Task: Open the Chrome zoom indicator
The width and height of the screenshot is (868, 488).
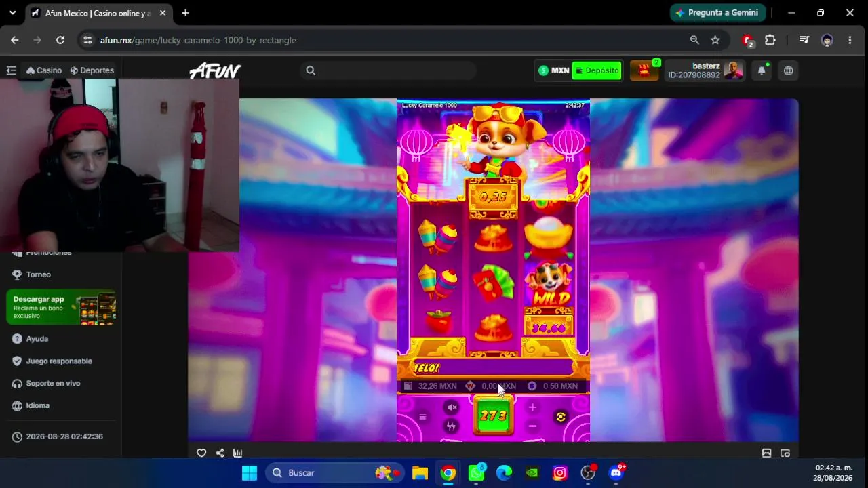Action: coord(694,40)
